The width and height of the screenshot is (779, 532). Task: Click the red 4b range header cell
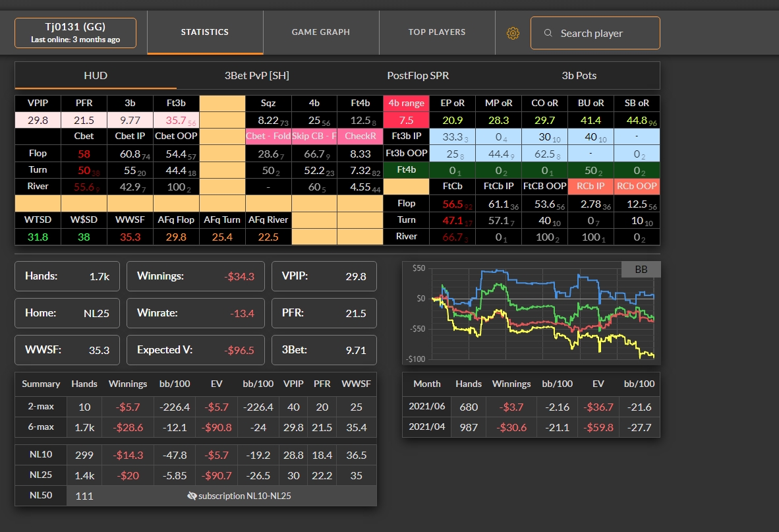[406, 103]
